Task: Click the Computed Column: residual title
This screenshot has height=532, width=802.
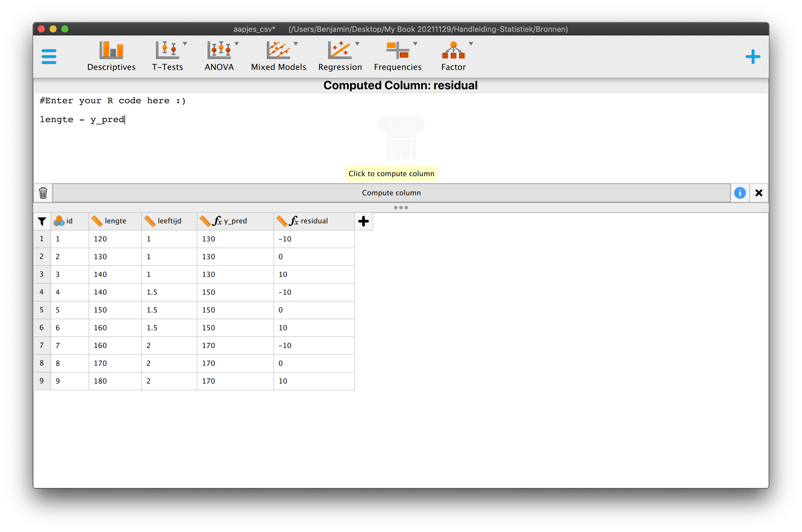Action: click(x=400, y=85)
